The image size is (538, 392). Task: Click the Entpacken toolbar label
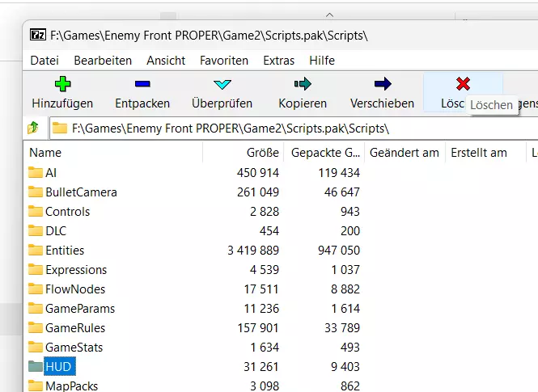142,103
